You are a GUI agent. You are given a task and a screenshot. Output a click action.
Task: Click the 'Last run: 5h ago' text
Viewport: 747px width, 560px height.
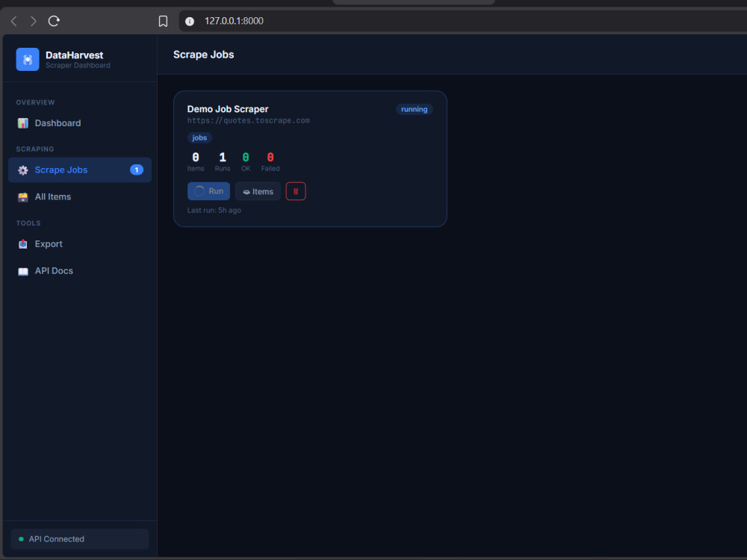tap(214, 210)
